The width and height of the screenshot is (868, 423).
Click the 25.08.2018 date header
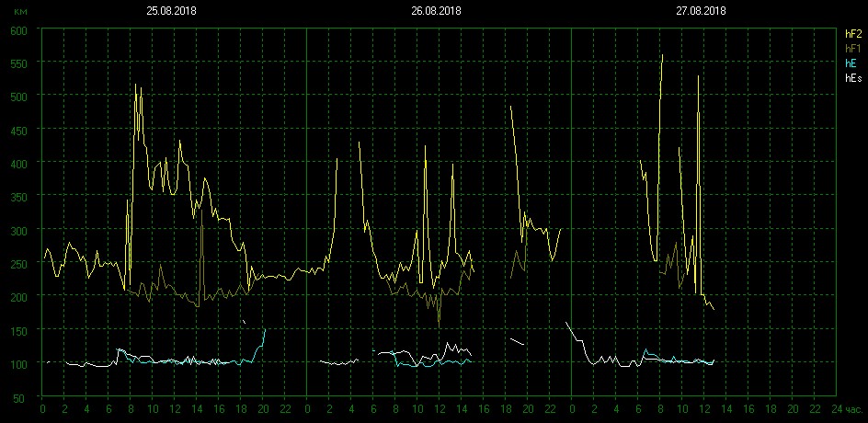172,11
